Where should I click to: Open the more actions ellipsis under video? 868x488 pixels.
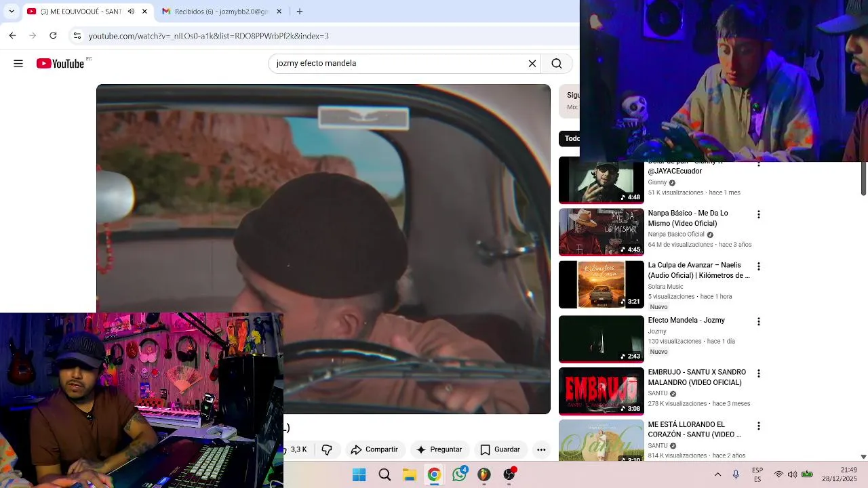(x=541, y=449)
